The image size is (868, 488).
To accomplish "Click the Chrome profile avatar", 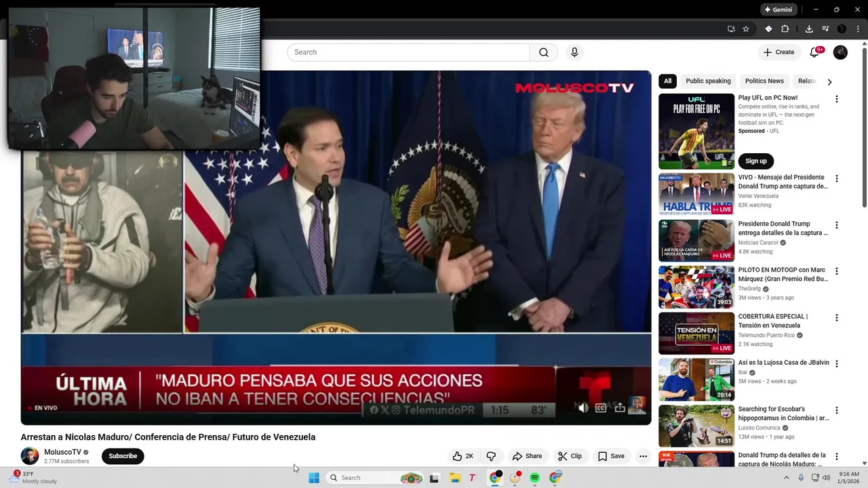I will coord(842,29).
